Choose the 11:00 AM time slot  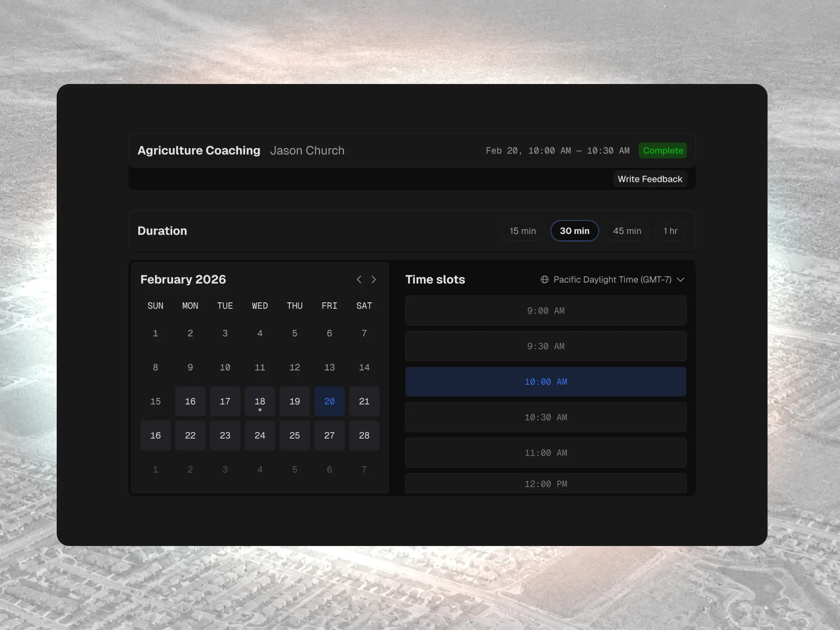pyautogui.click(x=546, y=453)
